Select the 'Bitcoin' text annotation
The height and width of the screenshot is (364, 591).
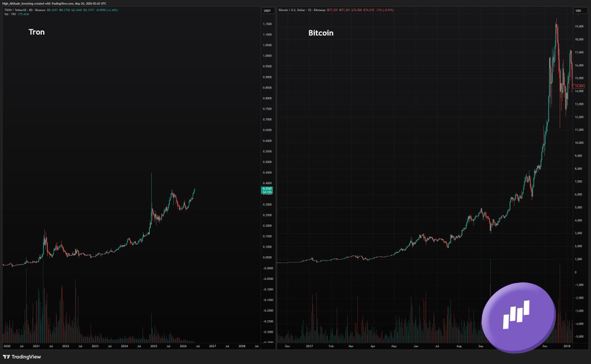[x=321, y=33]
